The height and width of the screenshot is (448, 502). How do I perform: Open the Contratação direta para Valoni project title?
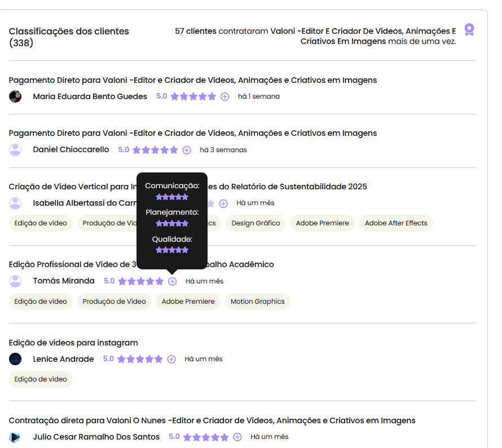[212, 420]
